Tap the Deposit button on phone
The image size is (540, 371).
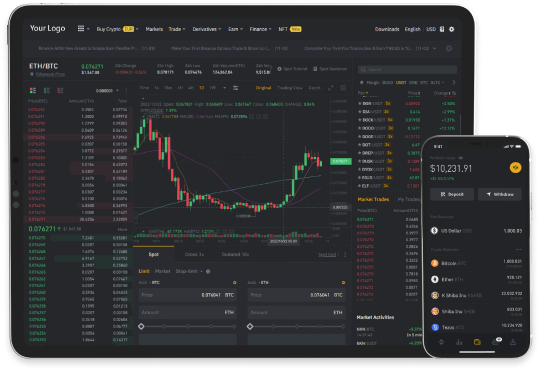click(x=452, y=194)
